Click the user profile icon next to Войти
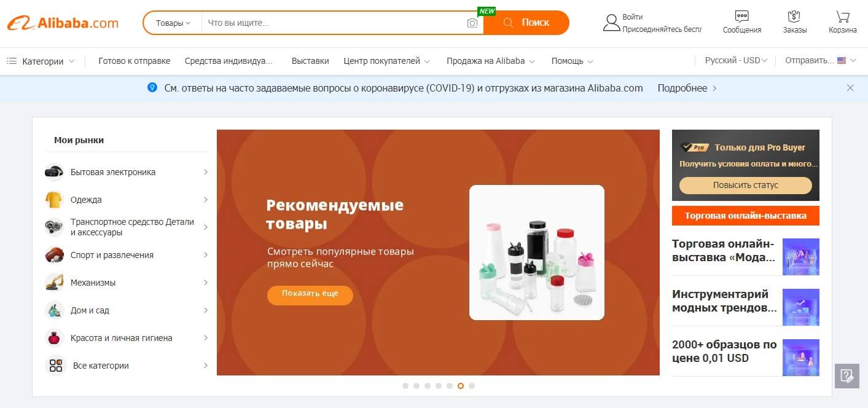The image size is (868, 408). (x=611, y=23)
